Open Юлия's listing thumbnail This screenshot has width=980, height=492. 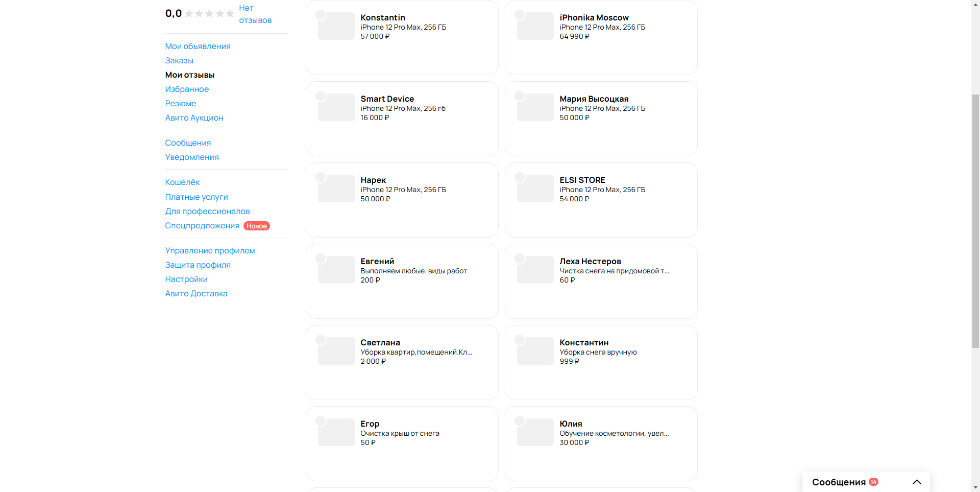[x=535, y=432]
